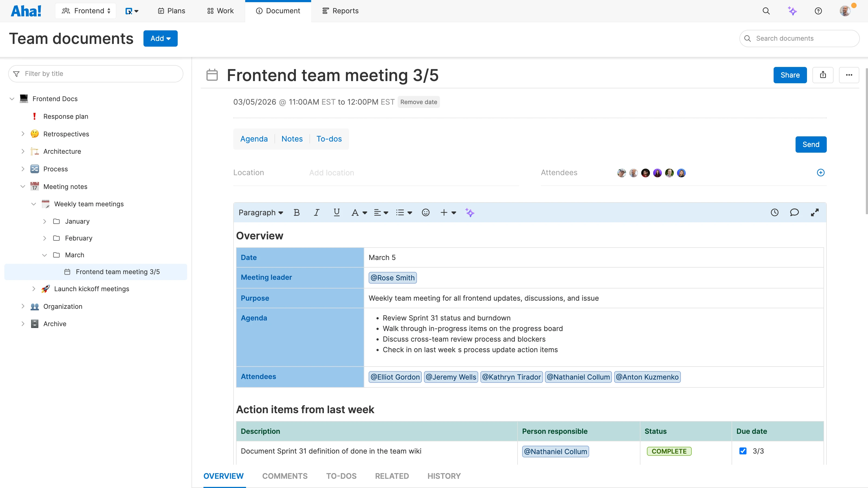Open the help menu
Screen dimensions: 868x488
tap(818, 11)
